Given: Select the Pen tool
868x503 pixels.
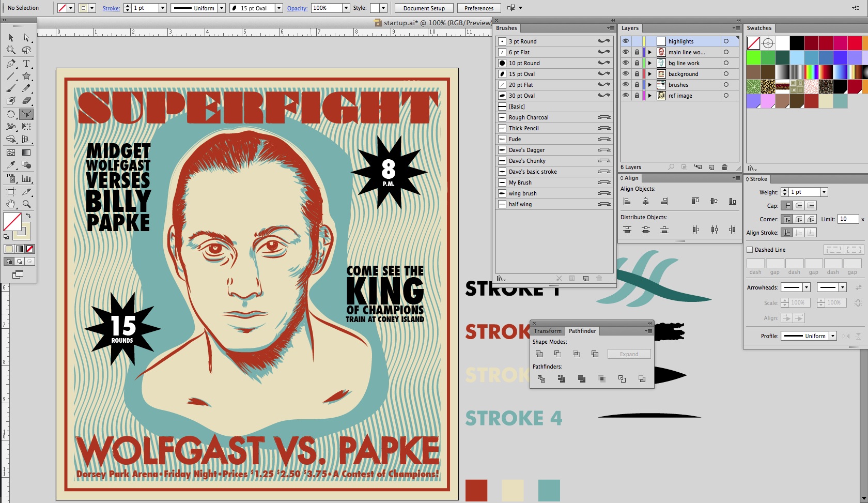Looking at the screenshot, I should pos(11,64).
